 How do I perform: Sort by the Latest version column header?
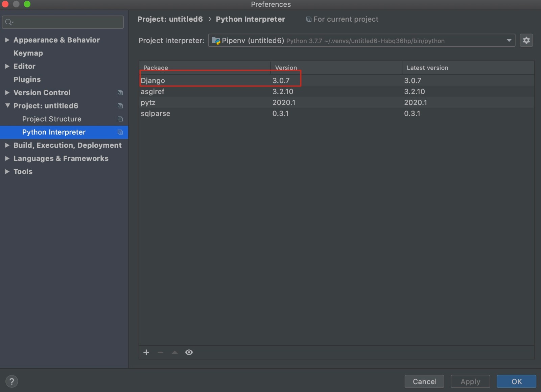point(468,68)
